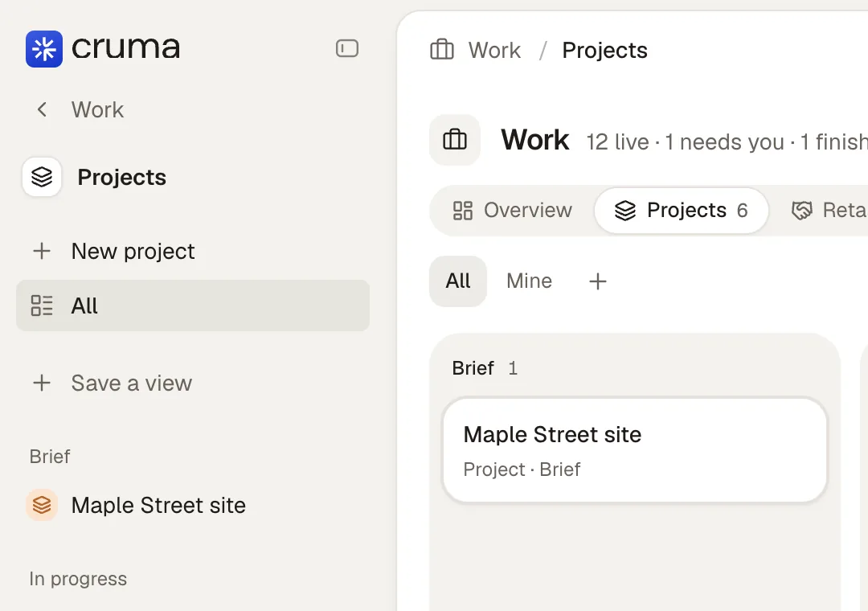Viewport: 868px width, 611px height.
Task: Click the Overview grid icon
Action: pyautogui.click(x=463, y=211)
